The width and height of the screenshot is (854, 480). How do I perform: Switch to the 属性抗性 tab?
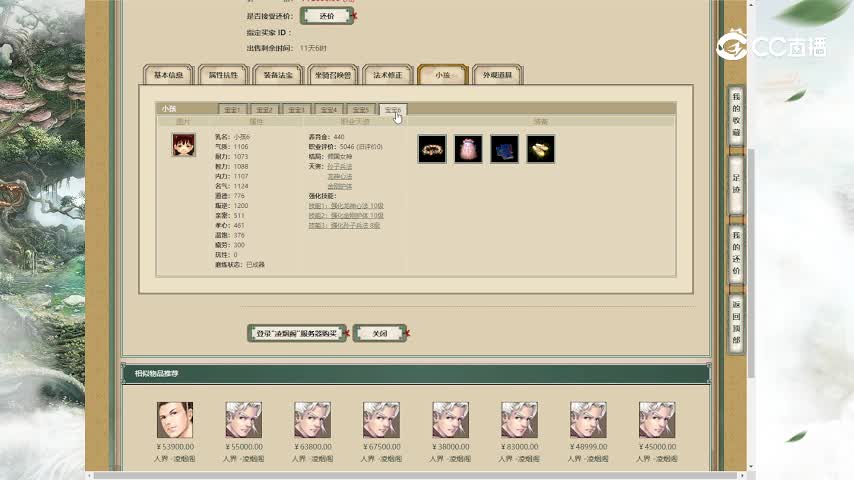(x=223, y=75)
